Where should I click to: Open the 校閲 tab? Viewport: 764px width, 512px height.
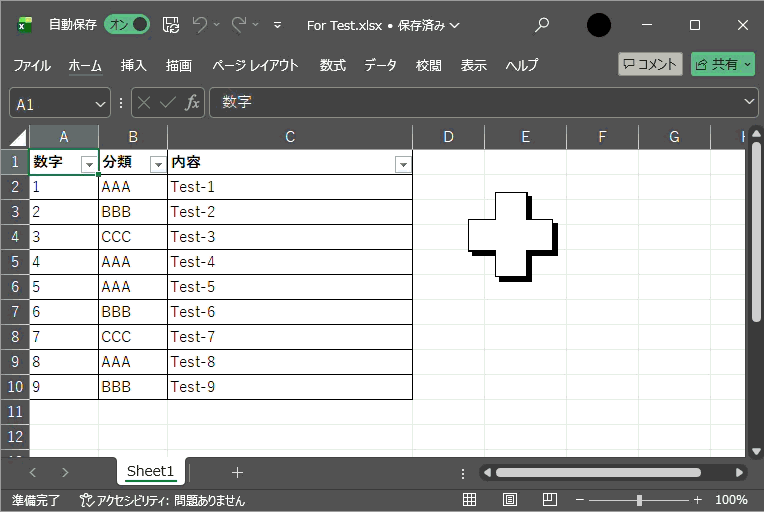[429, 65]
